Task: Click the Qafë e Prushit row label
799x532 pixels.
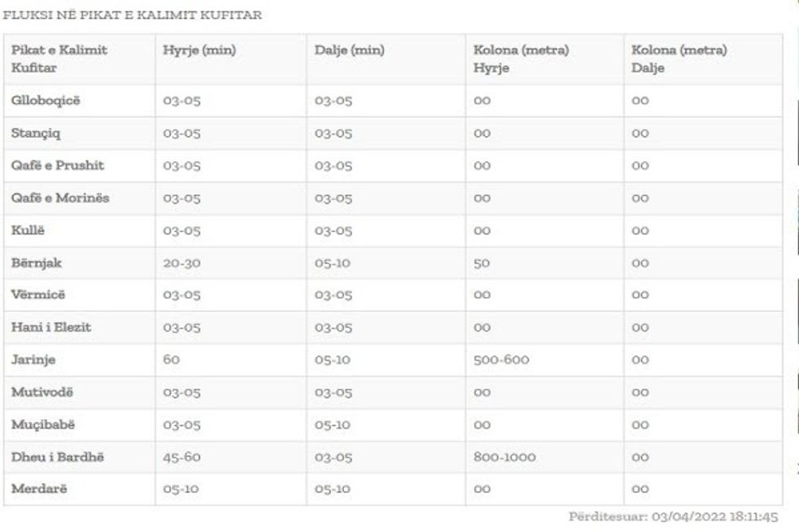Action: coord(57,165)
